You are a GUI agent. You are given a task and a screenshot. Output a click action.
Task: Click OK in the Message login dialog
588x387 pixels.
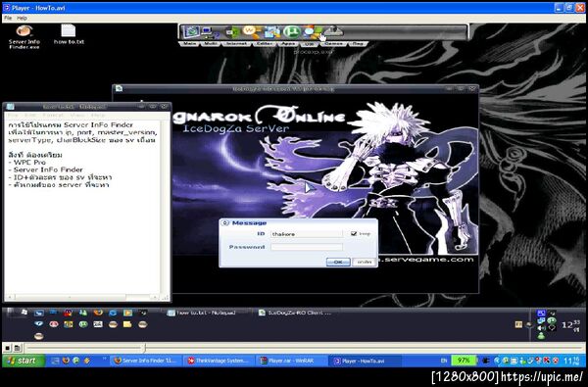tap(338, 262)
